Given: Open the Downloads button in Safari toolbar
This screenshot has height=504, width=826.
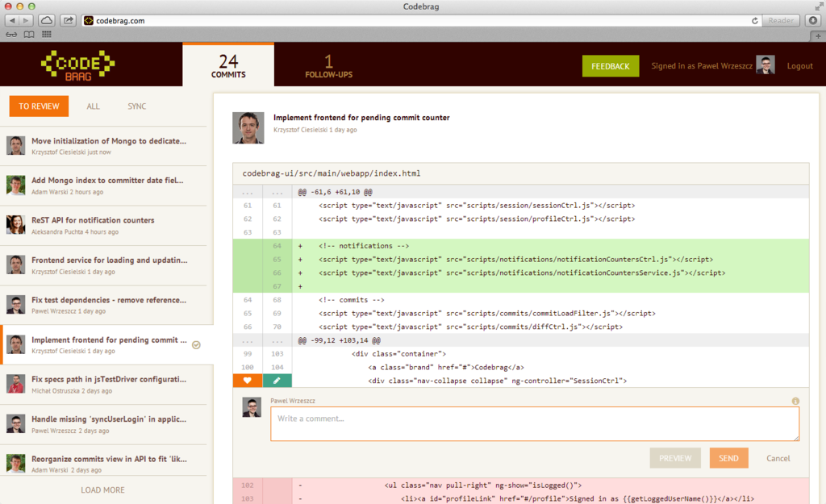Looking at the screenshot, I should [x=813, y=20].
